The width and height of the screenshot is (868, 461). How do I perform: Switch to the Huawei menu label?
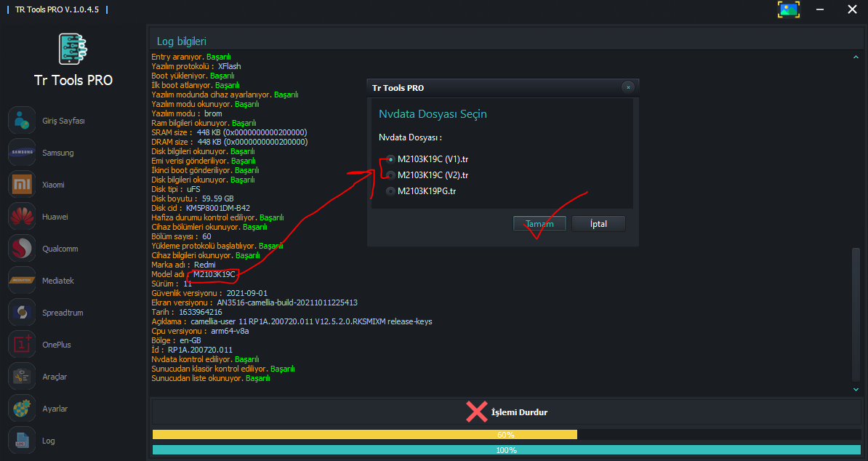tap(55, 217)
